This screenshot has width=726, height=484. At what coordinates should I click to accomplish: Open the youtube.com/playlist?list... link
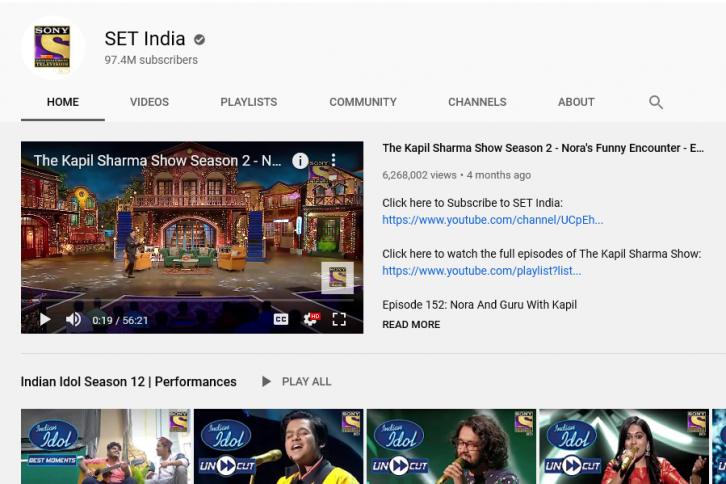[482, 271]
